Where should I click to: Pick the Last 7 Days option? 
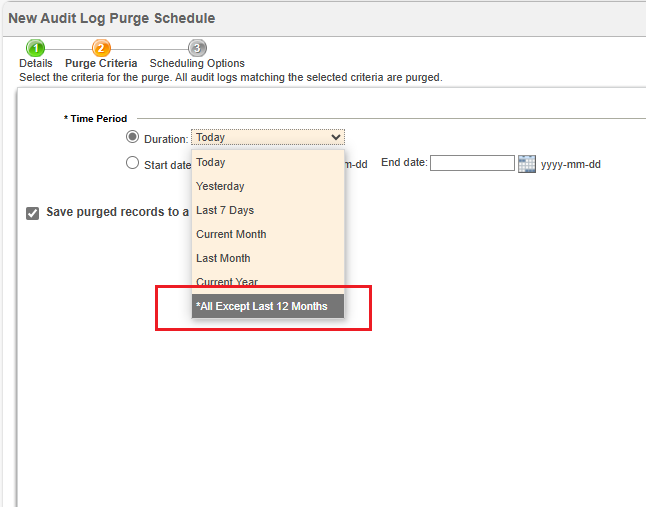225,210
